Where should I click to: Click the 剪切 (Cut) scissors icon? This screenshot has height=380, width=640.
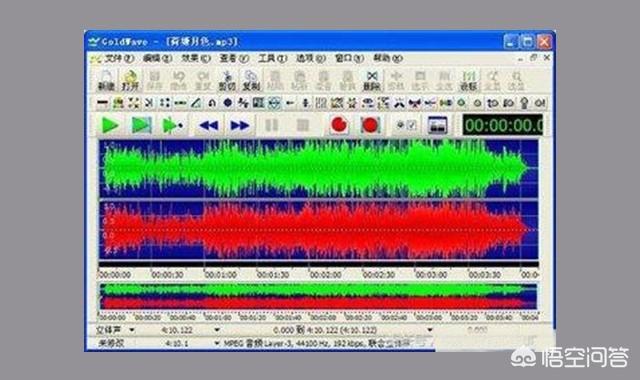point(227,80)
